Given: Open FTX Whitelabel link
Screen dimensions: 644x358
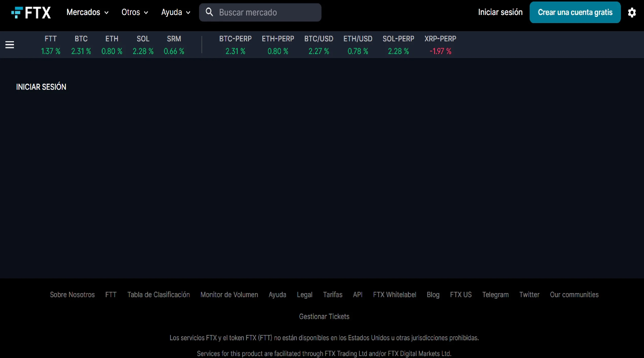Looking at the screenshot, I should (395, 295).
